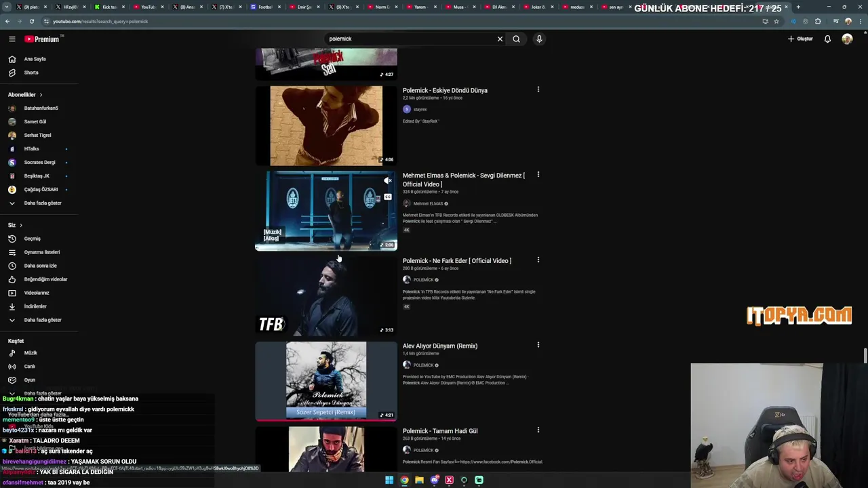The height and width of the screenshot is (488, 868).
Task: Toggle captions on Sevgi Dilenmez preview
Action: coord(387,197)
